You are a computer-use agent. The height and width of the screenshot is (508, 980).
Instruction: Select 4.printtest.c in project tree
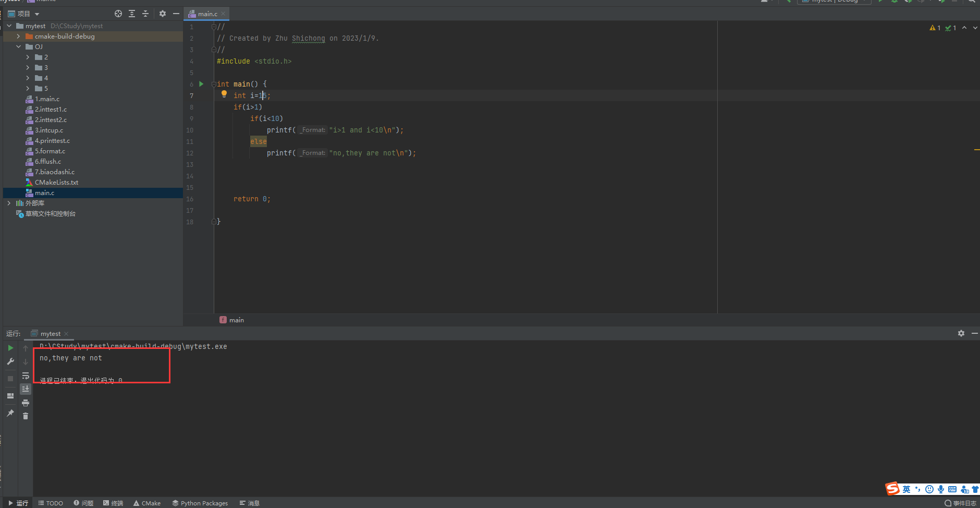tap(52, 140)
